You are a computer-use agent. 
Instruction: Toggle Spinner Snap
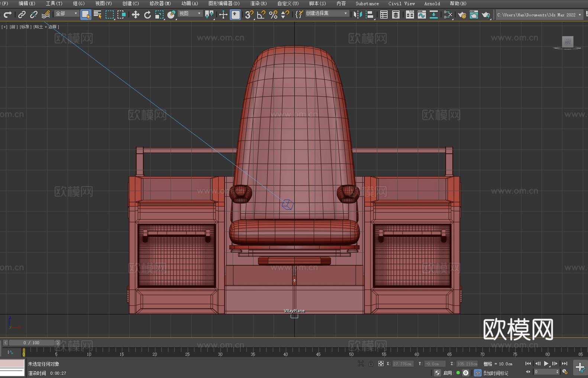tap(285, 14)
